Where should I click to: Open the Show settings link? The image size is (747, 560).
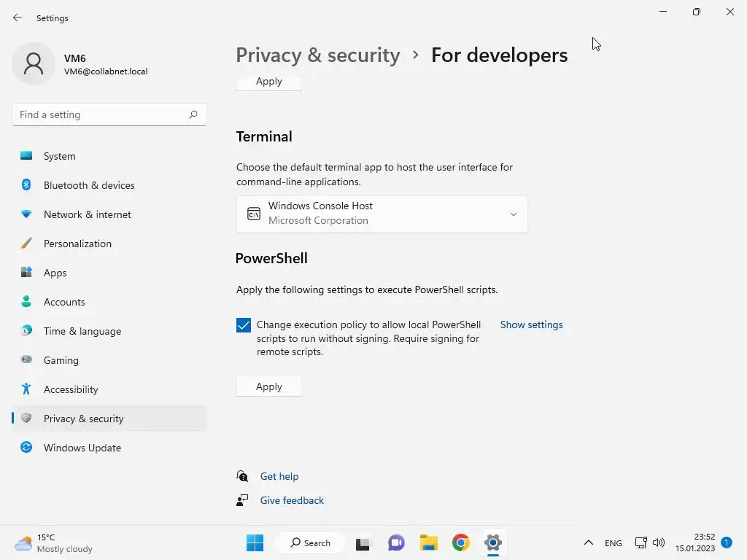pyautogui.click(x=531, y=325)
